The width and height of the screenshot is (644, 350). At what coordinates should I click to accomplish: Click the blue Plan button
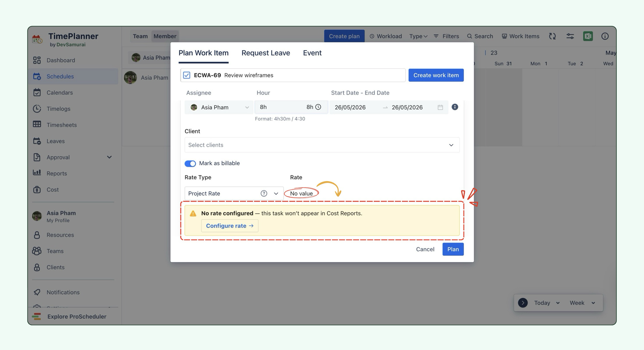point(453,249)
